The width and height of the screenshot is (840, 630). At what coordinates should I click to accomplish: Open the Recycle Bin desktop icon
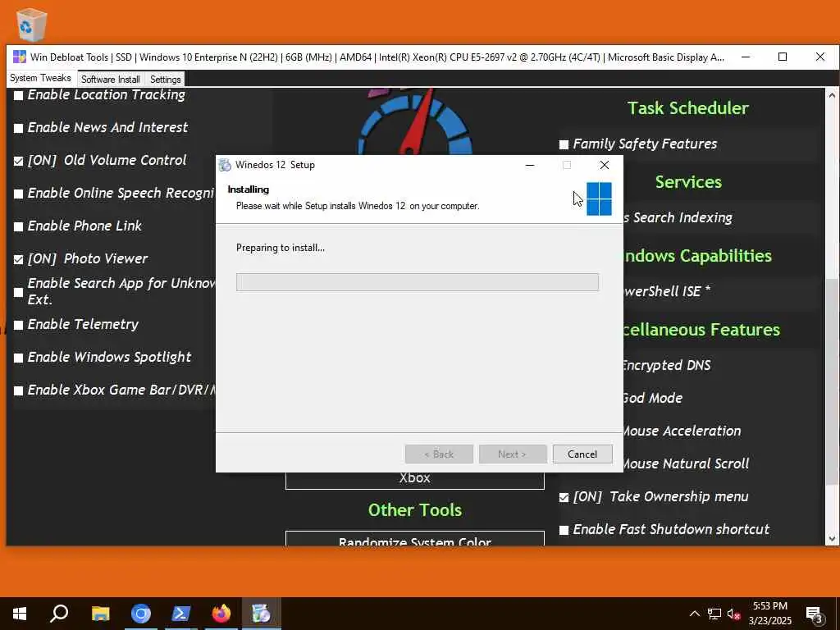point(31,24)
